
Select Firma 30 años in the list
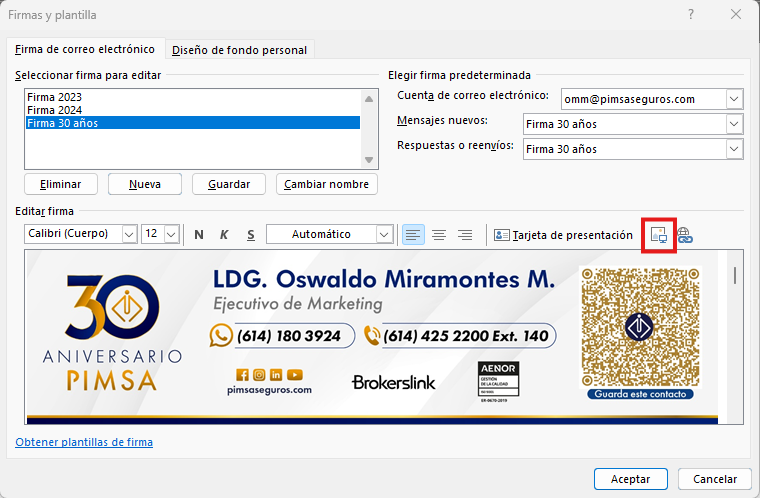193,123
